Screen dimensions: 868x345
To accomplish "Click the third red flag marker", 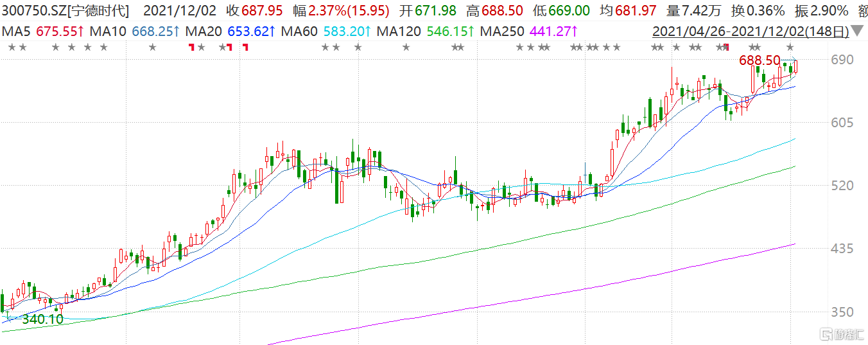I will tap(245, 47).
